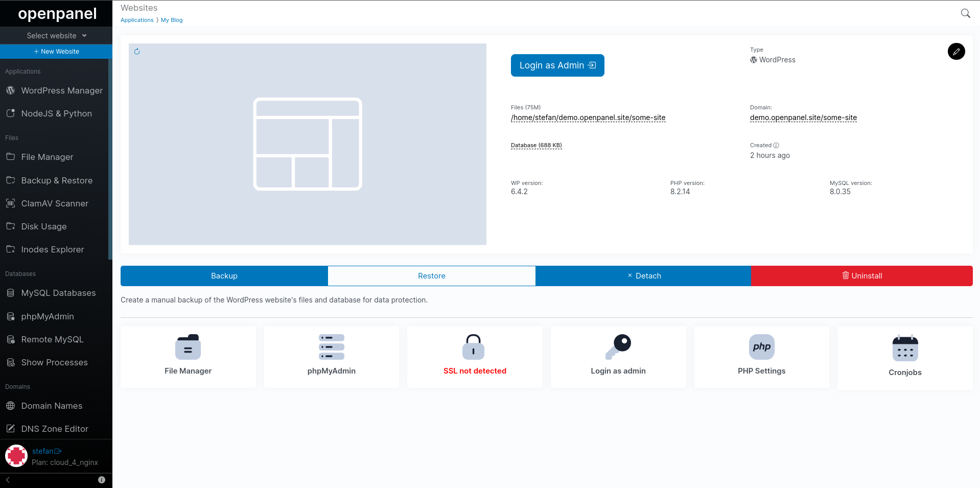Screen dimensions: 980x488
Task: Click the 2 hours ago created value
Action: 770,155
